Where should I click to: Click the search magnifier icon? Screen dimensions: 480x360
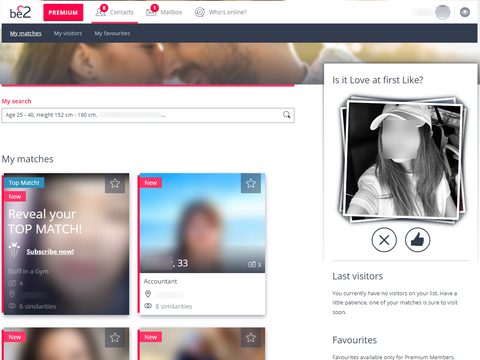(286, 115)
